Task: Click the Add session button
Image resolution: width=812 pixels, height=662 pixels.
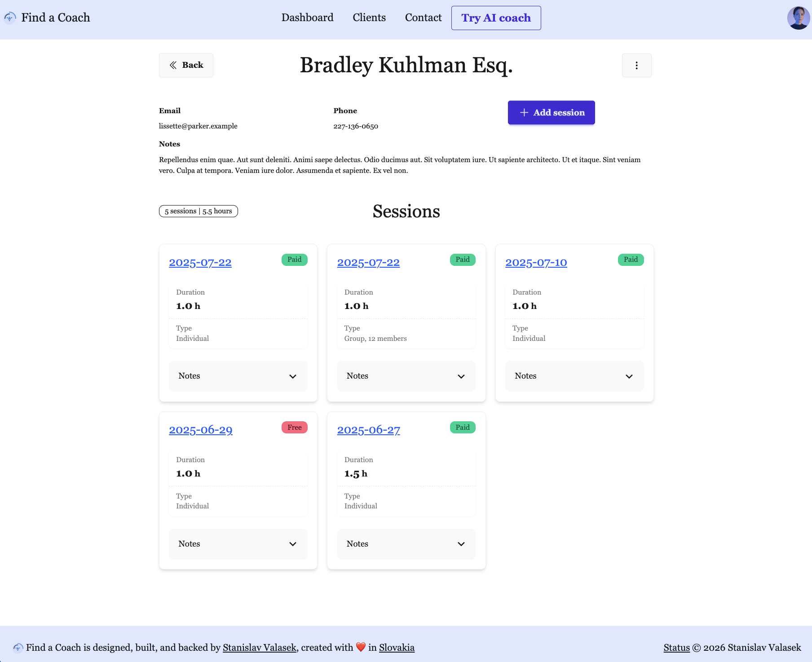Action: pos(551,113)
